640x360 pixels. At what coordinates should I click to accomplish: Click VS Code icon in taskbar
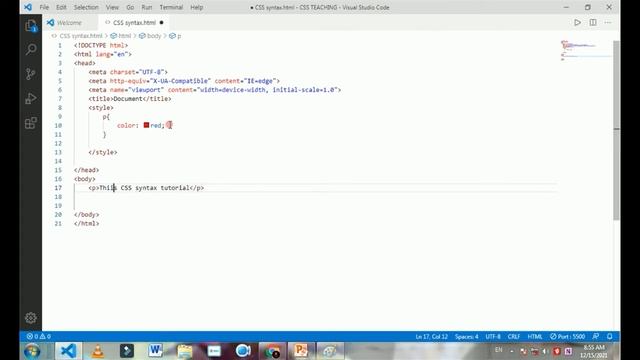click(x=68, y=351)
